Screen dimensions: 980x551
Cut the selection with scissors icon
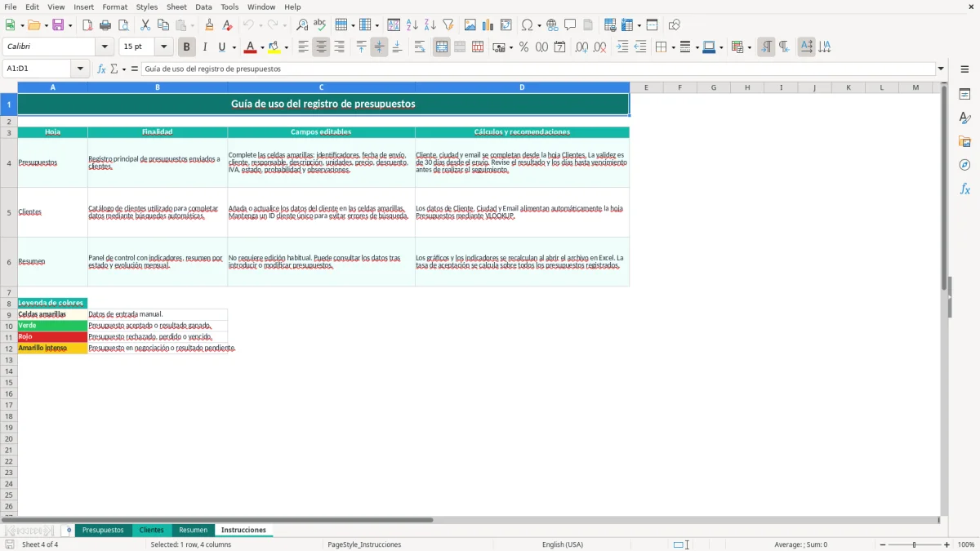pyautogui.click(x=145, y=25)
